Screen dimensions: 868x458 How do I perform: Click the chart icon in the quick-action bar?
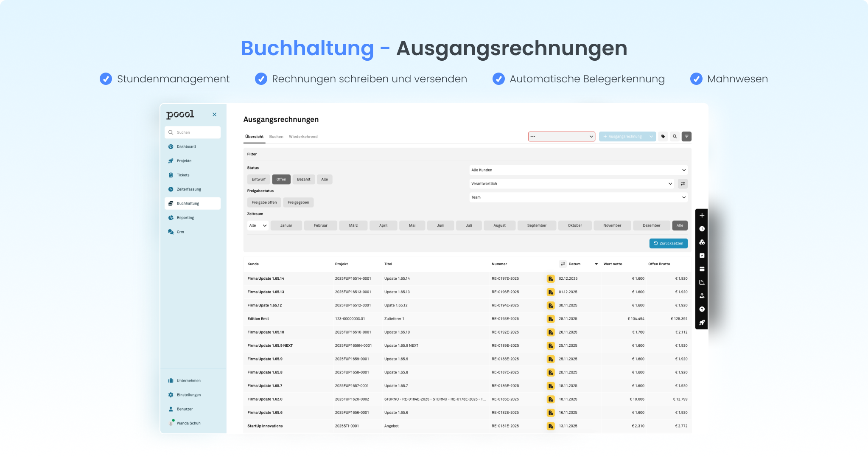point(702,282)
